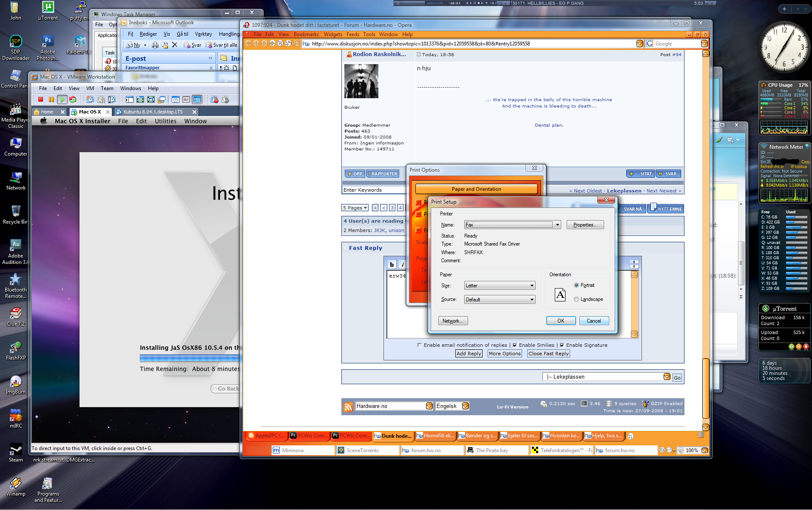The height and width of the screenshot is (510, 812).
Task: Toggle Enable email notification of replies checkbox
Action: click(x=420, y=345)
